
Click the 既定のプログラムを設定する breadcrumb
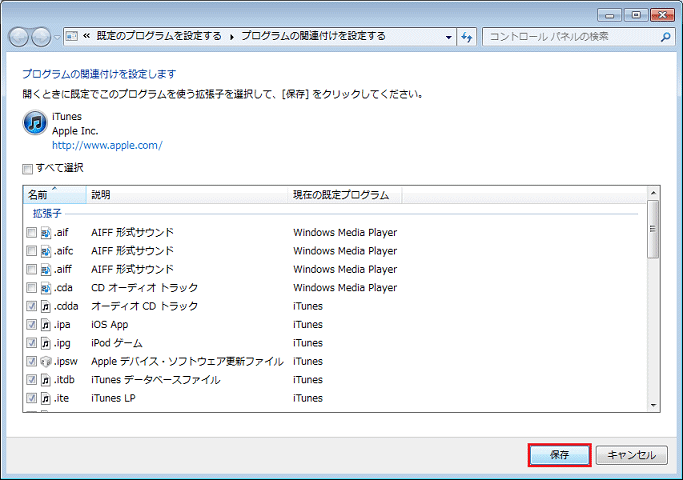159,36
